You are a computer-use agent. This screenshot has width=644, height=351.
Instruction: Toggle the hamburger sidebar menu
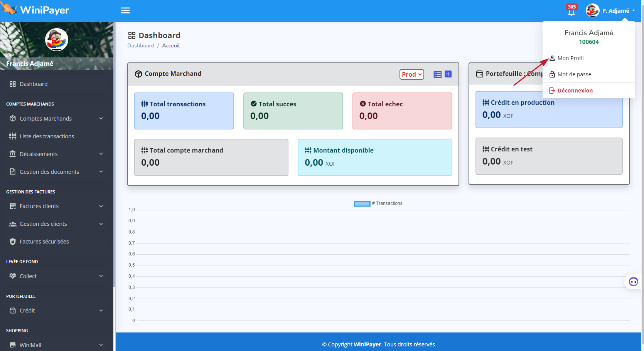tap(125, 10)
